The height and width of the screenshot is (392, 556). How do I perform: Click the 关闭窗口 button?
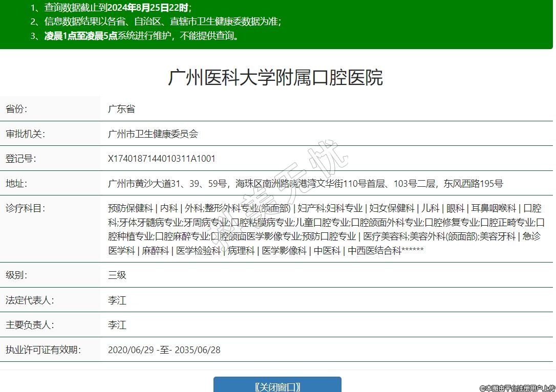[x=277, y=386]
